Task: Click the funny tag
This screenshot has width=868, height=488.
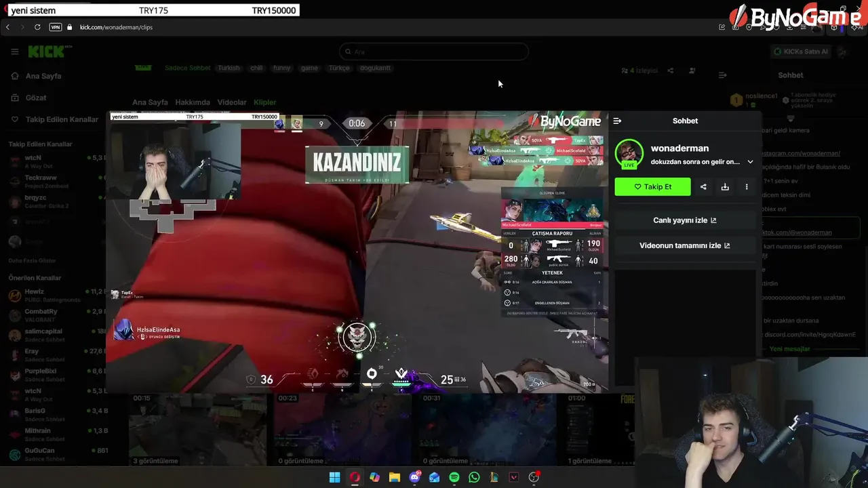Action: point(281,68)
